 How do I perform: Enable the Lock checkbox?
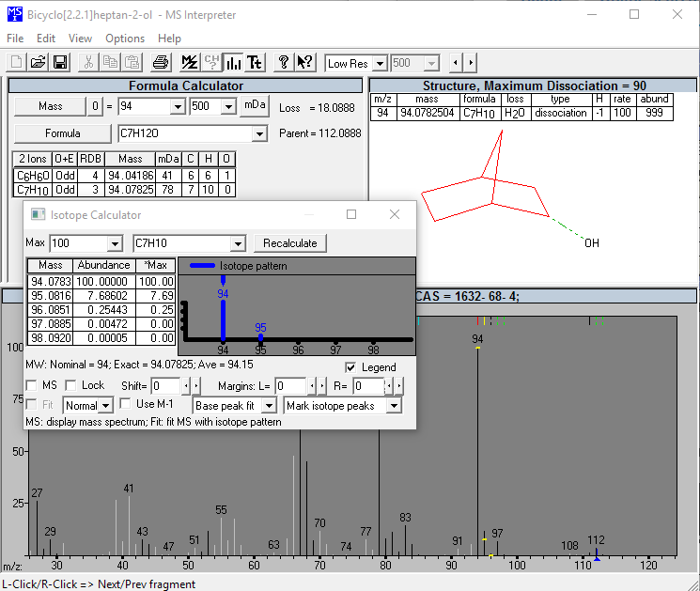(x=70, y=385)
